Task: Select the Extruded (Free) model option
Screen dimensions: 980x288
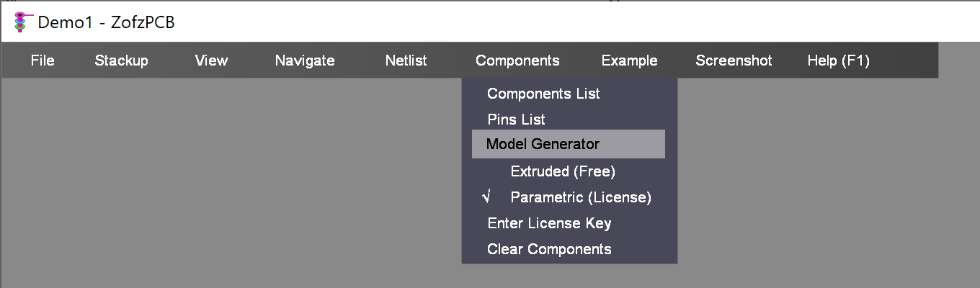Action: pyautogui.click(x=562, y=171)
